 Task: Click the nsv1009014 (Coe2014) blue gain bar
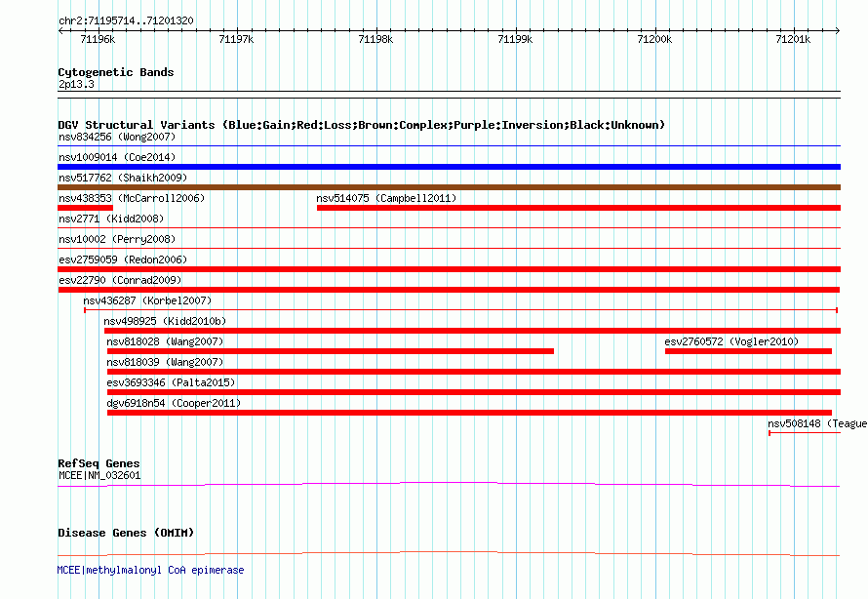tap(449, 167)
